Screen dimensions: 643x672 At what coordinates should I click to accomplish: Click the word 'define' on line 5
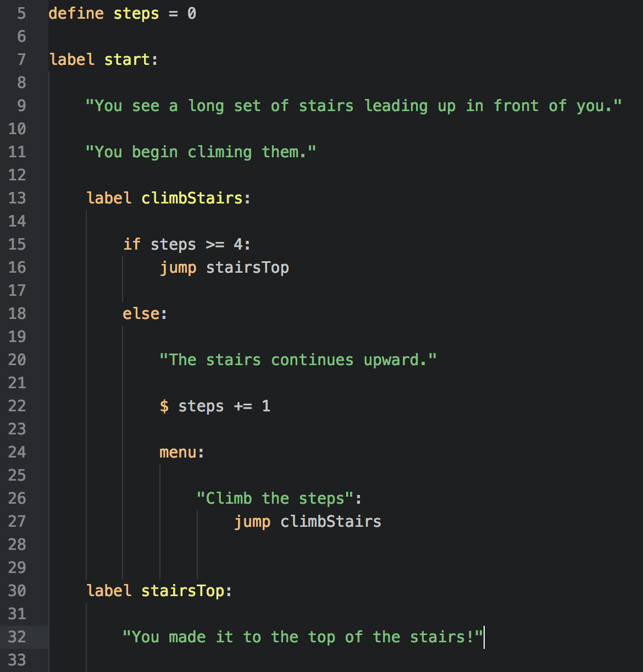point(76,13)
